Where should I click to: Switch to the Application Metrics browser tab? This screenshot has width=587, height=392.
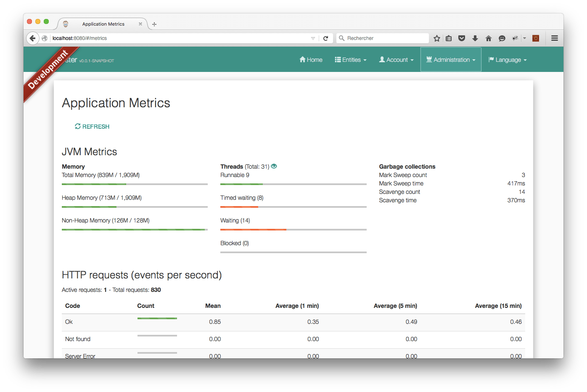point(103,24)
